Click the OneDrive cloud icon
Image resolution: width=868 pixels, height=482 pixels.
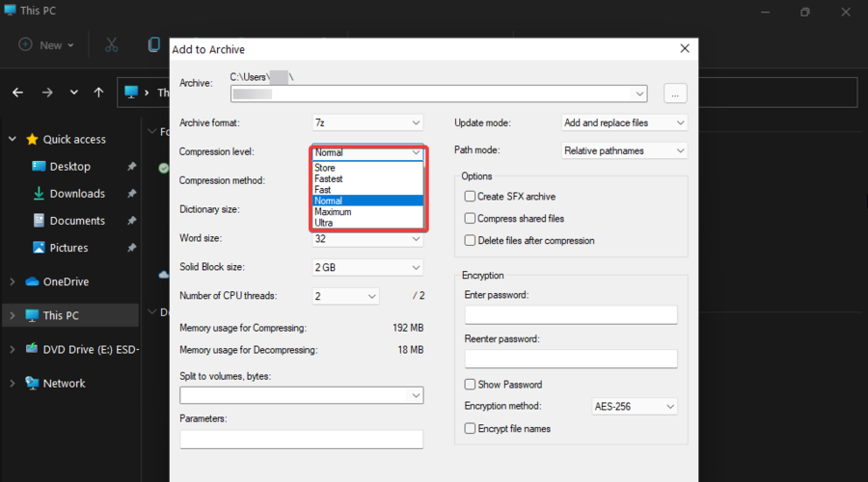[32, 281]
